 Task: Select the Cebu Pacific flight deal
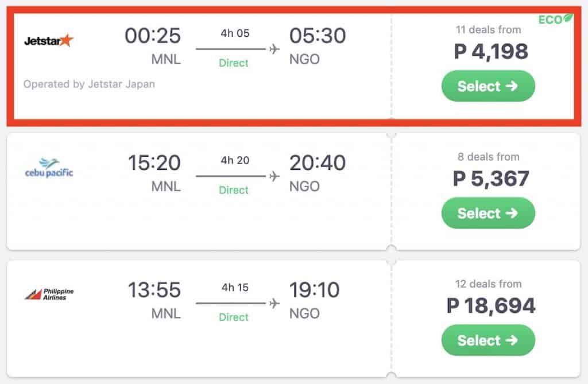[488, 213]
